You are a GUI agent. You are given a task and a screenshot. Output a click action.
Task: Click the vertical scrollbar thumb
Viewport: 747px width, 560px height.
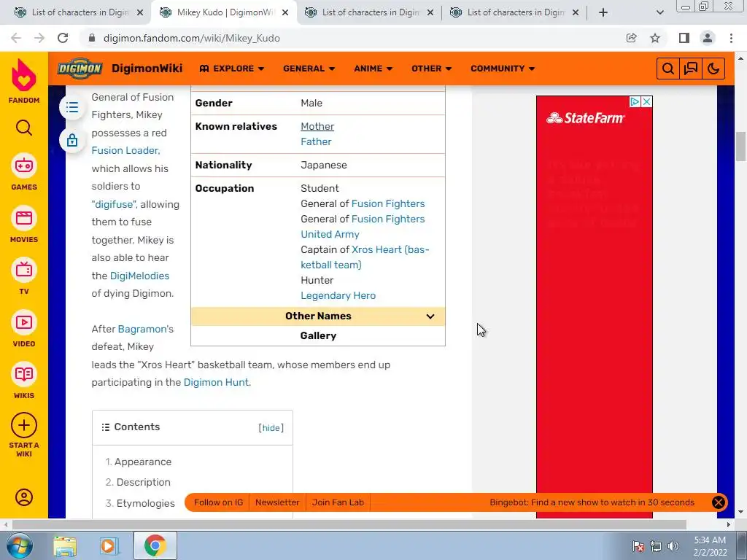pyautogui.click(x=740, y=147)
